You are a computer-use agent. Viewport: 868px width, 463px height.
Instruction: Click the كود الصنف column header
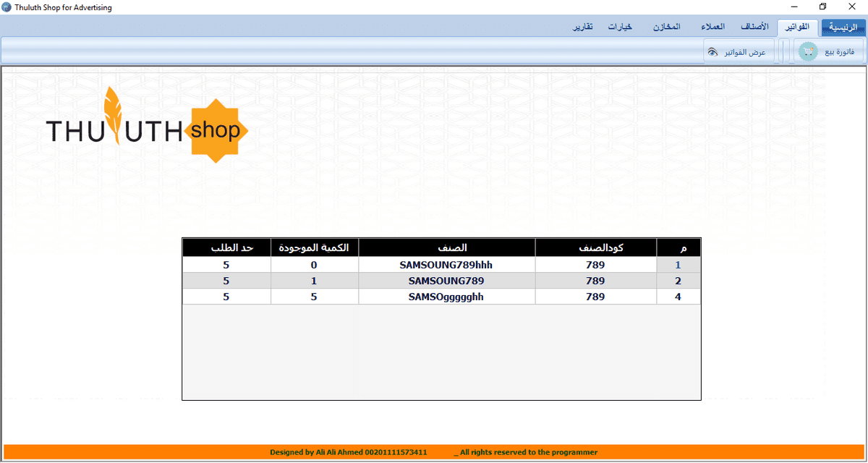click(x=595, y=248)
